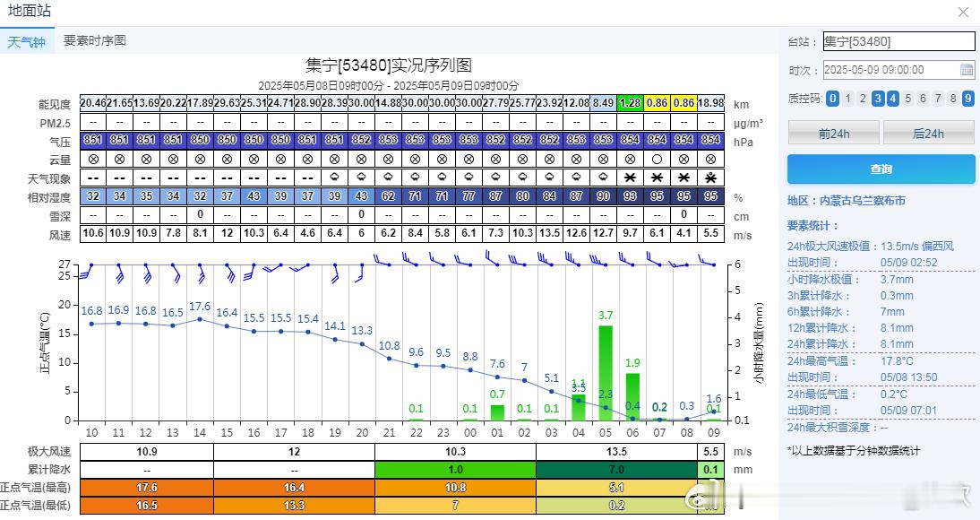Click the 12h累计降水 value 8.1mm
This screenshot has width=980, height=520.
coord(897,328)
